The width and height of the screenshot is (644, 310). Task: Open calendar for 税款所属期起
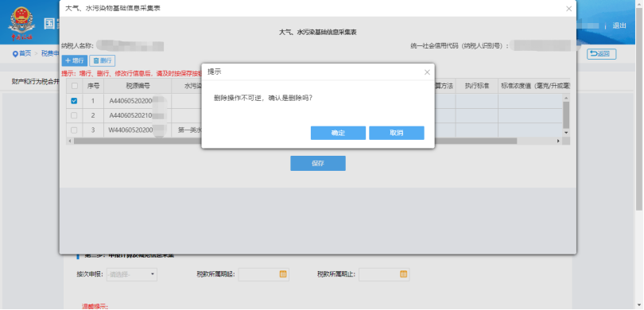pos(282,274)
